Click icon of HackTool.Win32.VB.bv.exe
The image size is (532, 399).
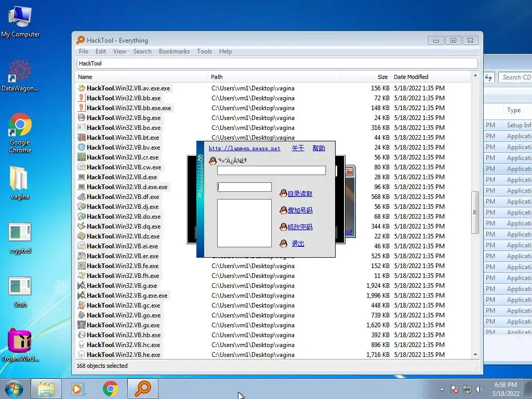(x=82, y=147)
